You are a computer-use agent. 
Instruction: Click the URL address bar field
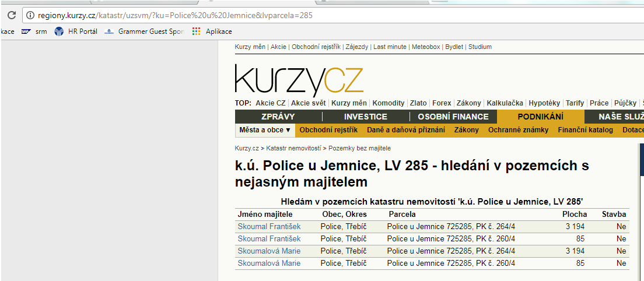pos(350,15)
